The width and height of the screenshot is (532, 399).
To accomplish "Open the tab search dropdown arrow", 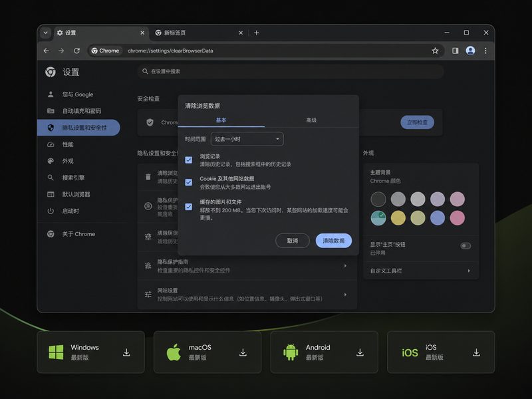I will 45,33.
